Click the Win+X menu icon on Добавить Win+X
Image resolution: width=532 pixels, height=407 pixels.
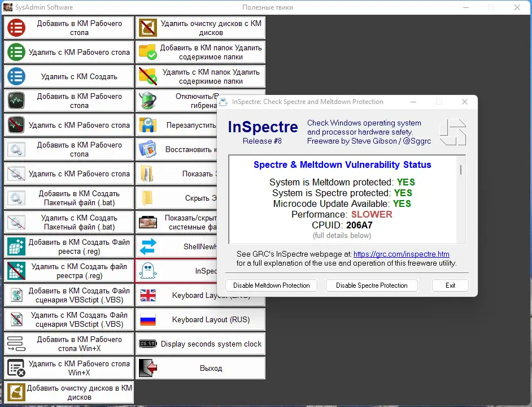point(16,344)
